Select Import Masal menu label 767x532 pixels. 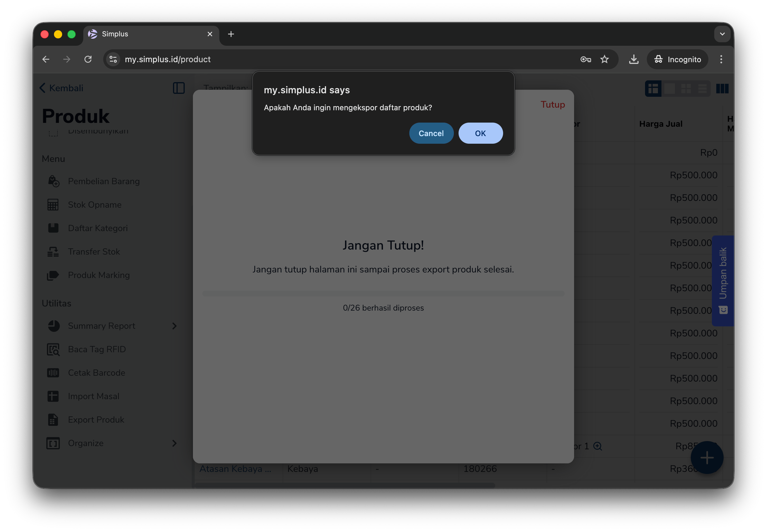pos(94,396)
